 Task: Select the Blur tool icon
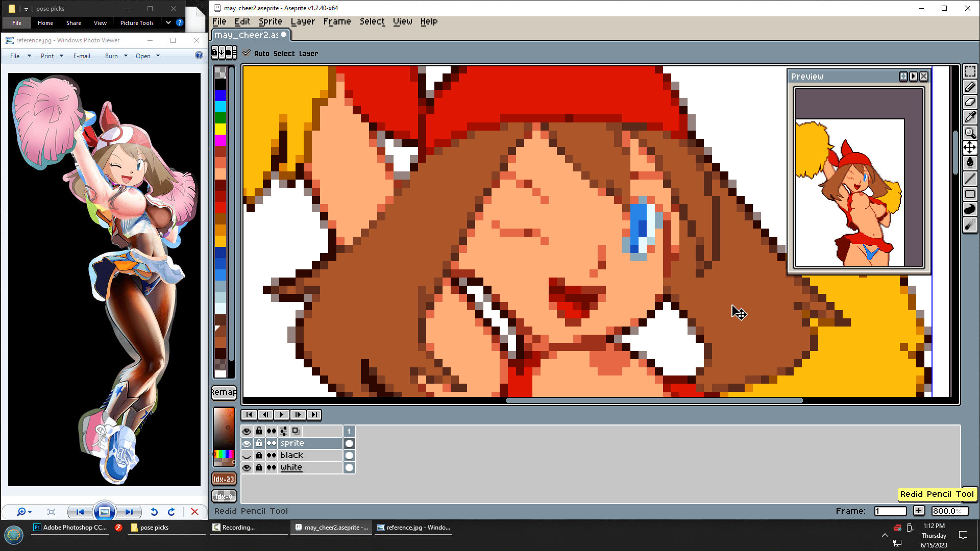click(970, 224)
